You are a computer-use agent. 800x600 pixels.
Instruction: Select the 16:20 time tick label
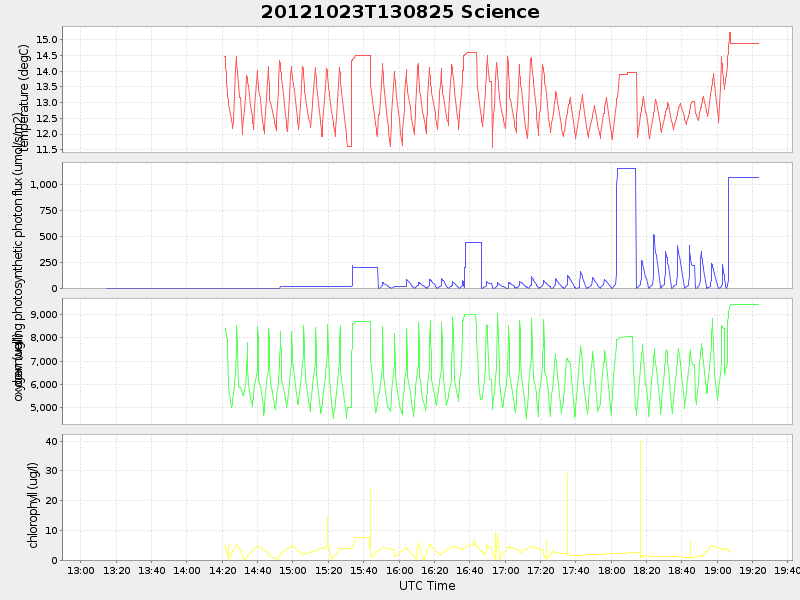(x=435, y=570)
